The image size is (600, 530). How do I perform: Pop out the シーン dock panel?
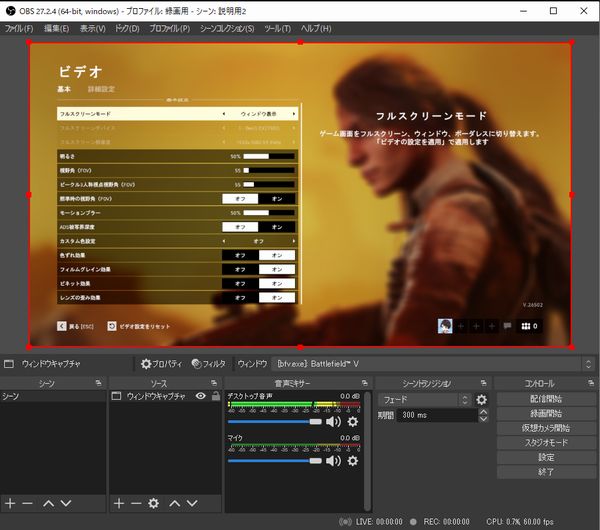pos(98,383)
